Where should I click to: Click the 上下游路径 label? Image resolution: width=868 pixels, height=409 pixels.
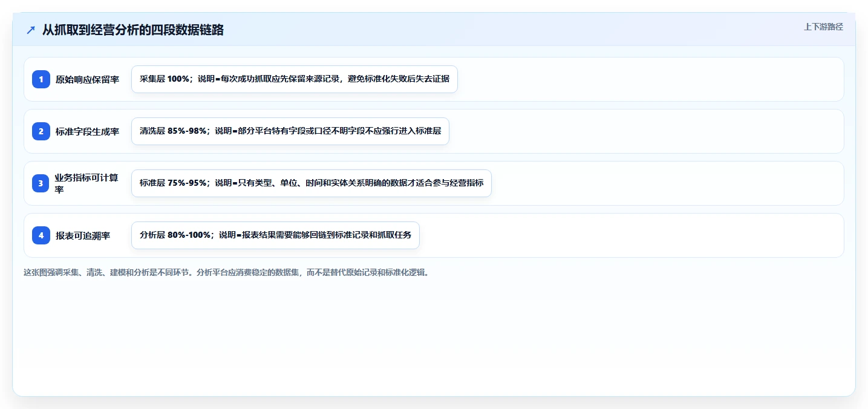click(x=823, y=27)
